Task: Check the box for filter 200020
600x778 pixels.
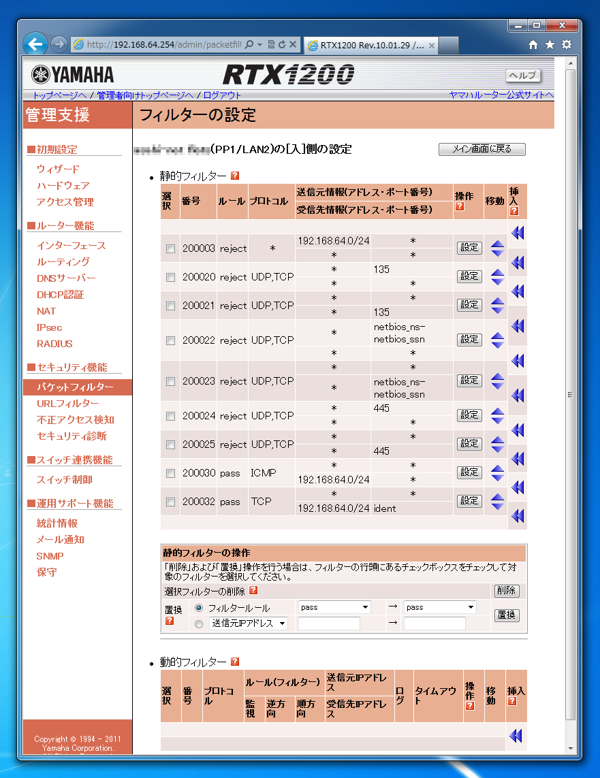Action: tap(171, 277)
